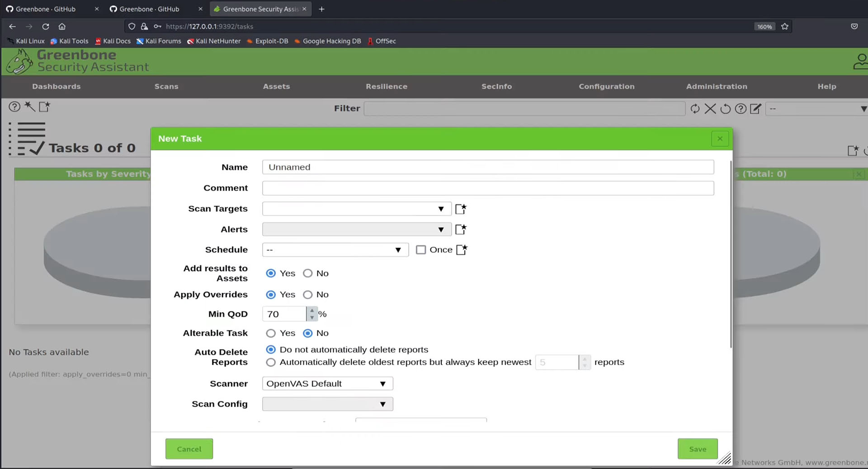
Task: Open the Scan Config dropdown
Action: pos(328,404)
